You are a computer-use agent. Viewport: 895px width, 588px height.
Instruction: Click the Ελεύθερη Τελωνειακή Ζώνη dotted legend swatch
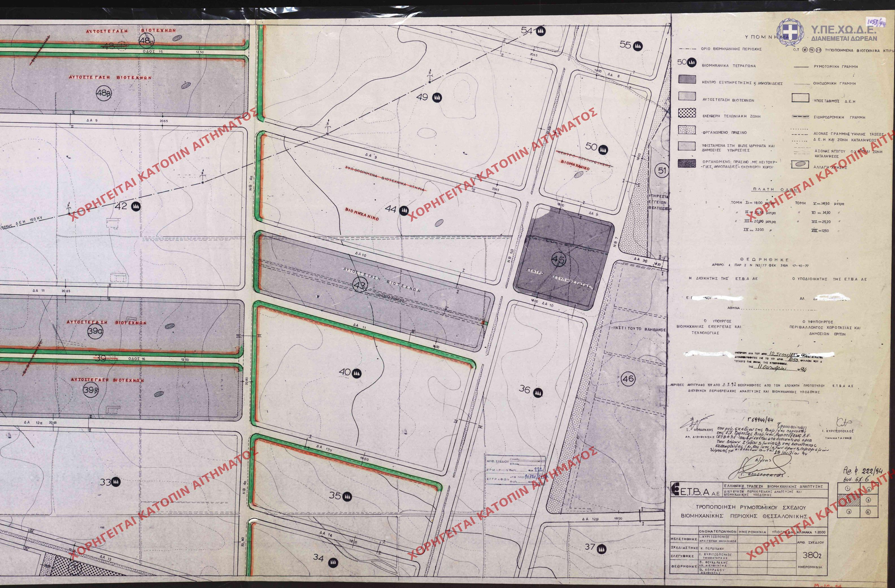click(x=687, y=113)
